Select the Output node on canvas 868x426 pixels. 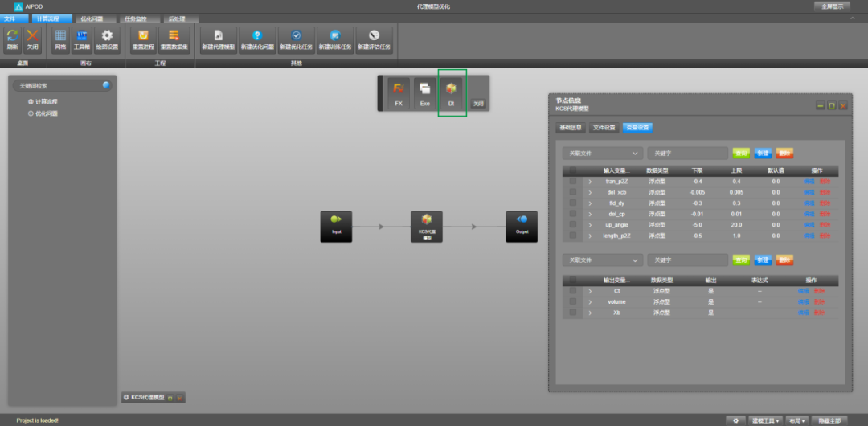pyautogui.click(x=522, y=226)
